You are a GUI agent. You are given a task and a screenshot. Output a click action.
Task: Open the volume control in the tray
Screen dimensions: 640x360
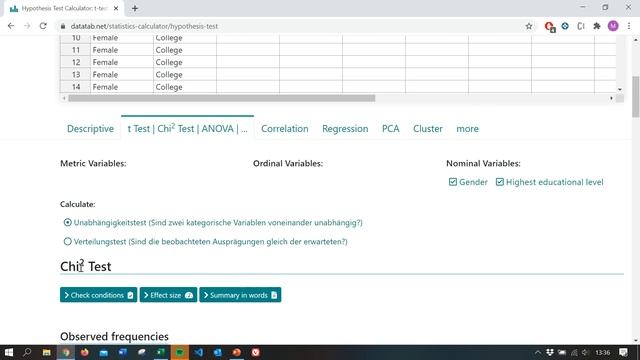[585, 352]
